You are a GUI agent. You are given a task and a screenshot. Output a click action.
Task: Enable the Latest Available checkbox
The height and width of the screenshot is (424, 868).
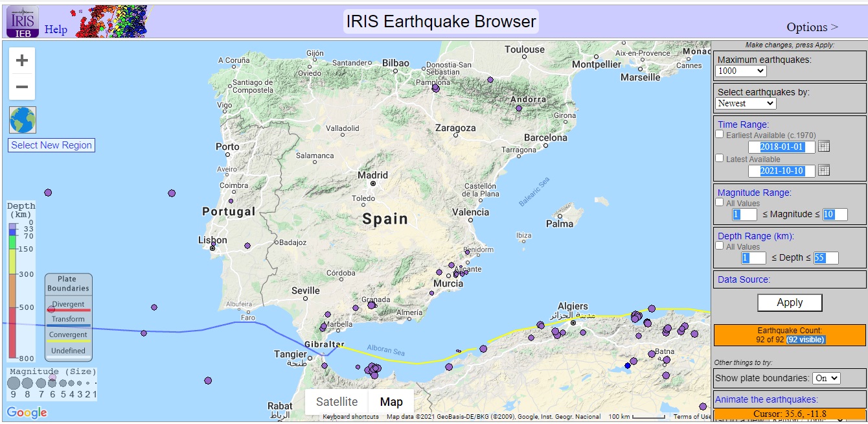[720, 158]
